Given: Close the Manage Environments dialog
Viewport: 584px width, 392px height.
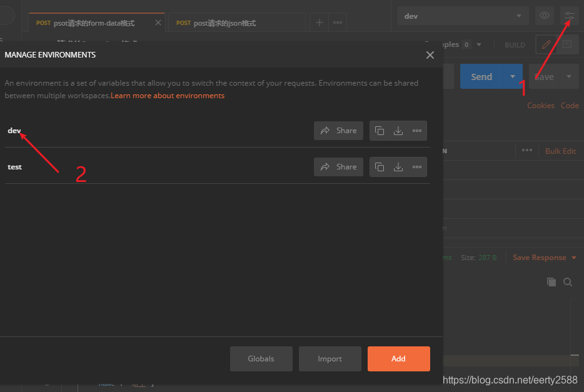Looking at the screenshot, I should tap(430, 55).
